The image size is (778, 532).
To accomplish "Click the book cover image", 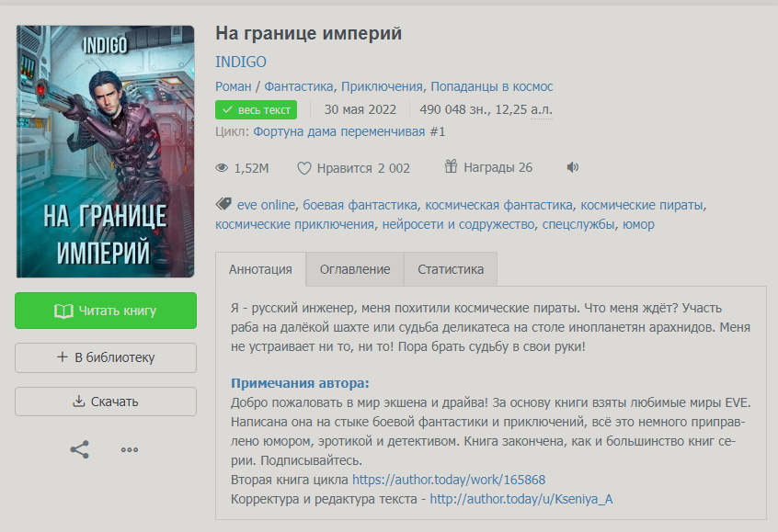I will pos(105,152).
